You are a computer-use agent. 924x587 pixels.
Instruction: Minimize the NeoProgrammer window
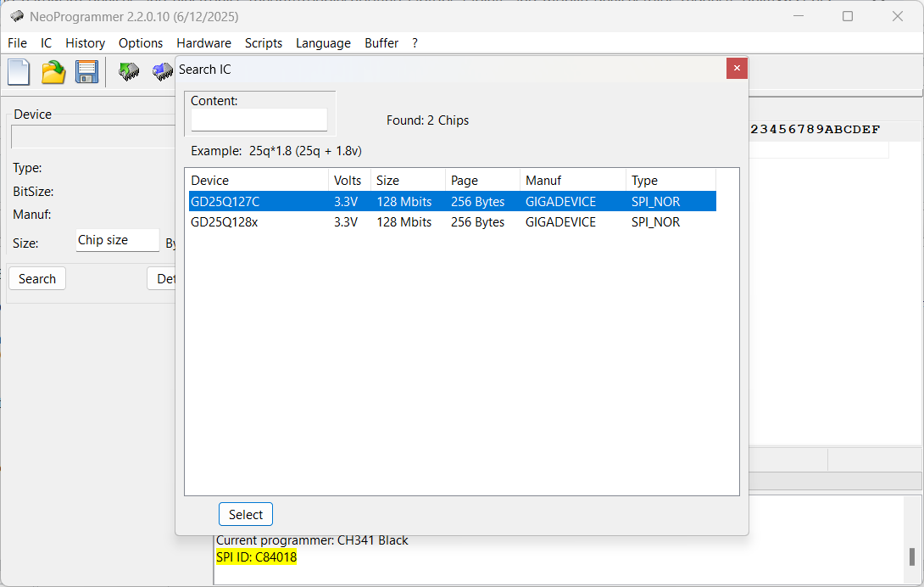(799, 16)
